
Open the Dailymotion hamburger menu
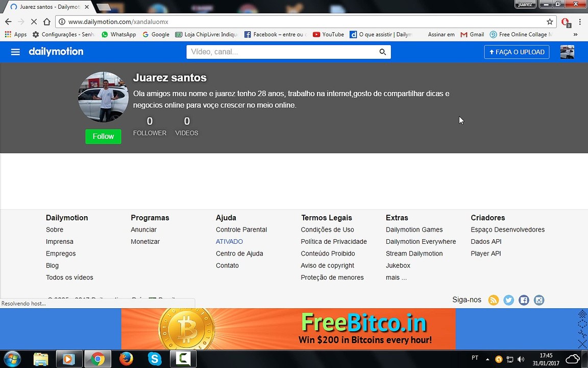click(x=15, y=52)
